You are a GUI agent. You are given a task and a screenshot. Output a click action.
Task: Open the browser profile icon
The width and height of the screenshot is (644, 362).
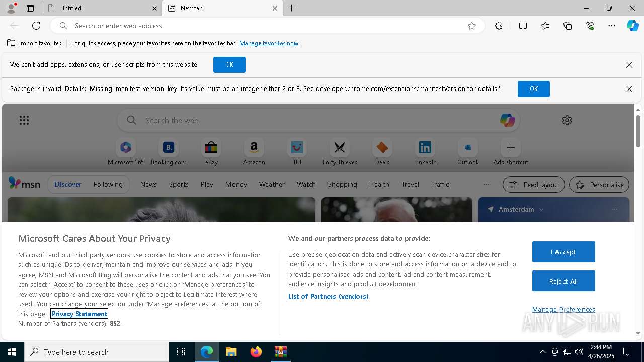11,8
